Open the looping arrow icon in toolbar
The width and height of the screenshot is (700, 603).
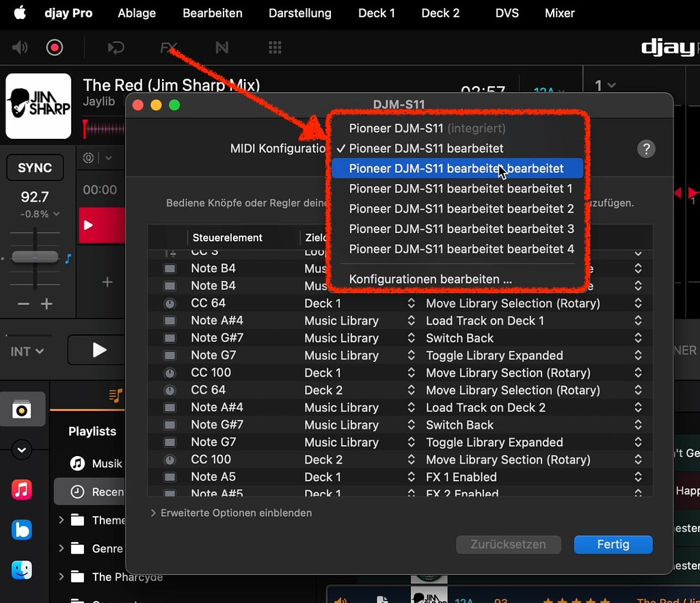[116, 47]
